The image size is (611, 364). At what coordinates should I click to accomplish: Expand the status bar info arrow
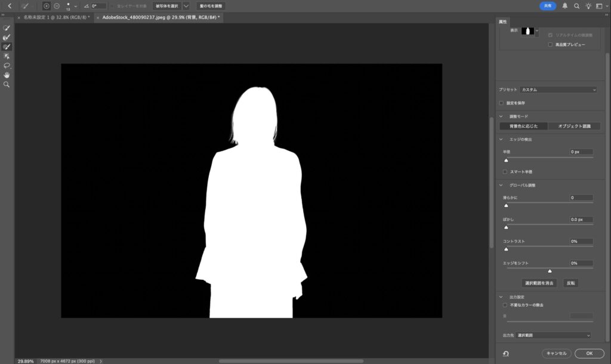(101, 361)
